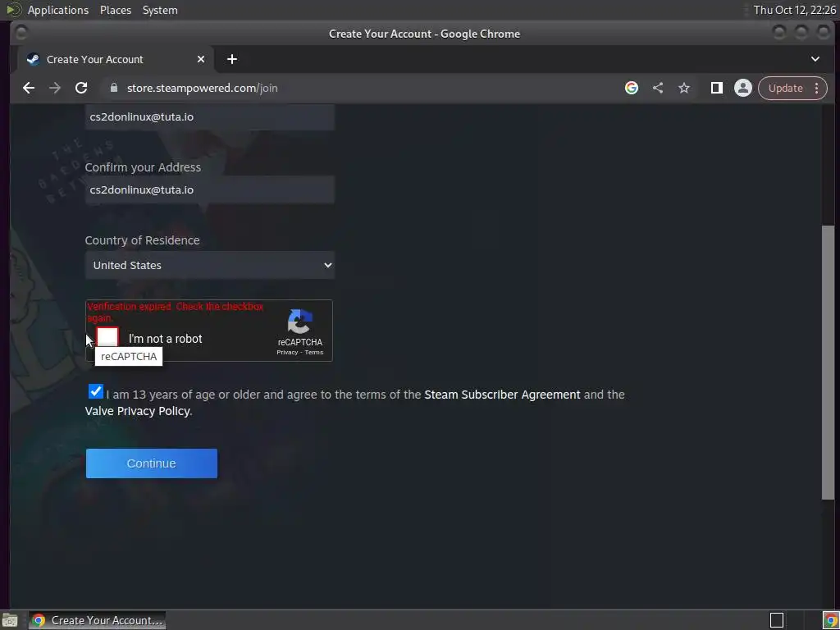
Task: Open a new browser tab
Action: 232,59
